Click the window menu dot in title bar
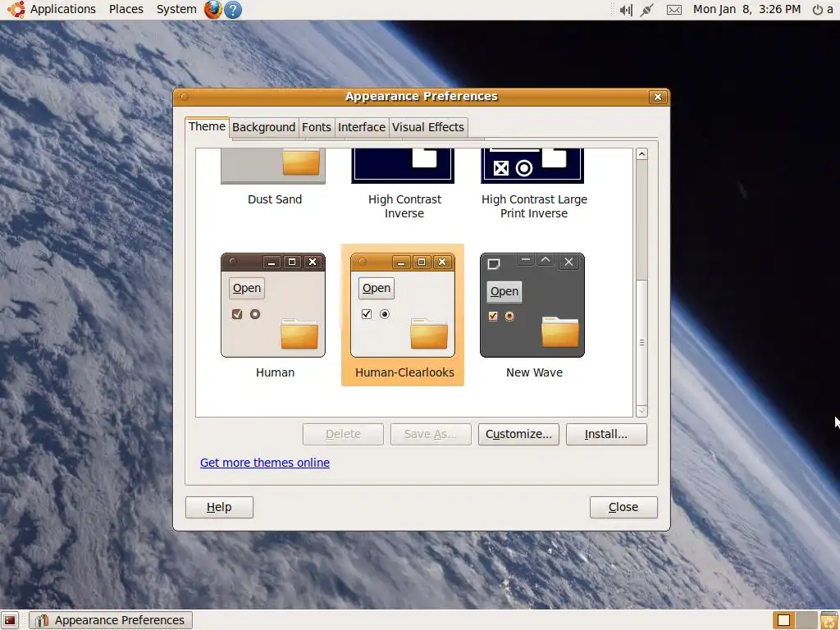Image resolution: width=840 pixels, height=630 pixels. pos(185,97)
